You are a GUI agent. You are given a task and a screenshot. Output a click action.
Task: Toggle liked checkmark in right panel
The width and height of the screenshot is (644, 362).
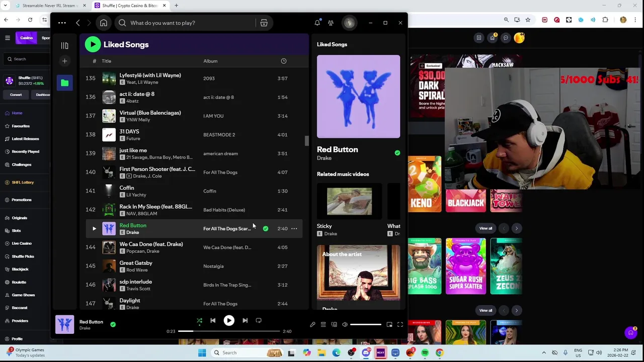coord(397,153)
